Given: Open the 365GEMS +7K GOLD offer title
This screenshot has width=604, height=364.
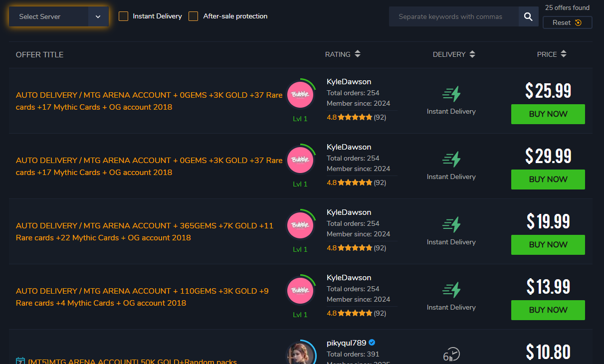Looking at the screenshot, I should click(x=145, y=232).
